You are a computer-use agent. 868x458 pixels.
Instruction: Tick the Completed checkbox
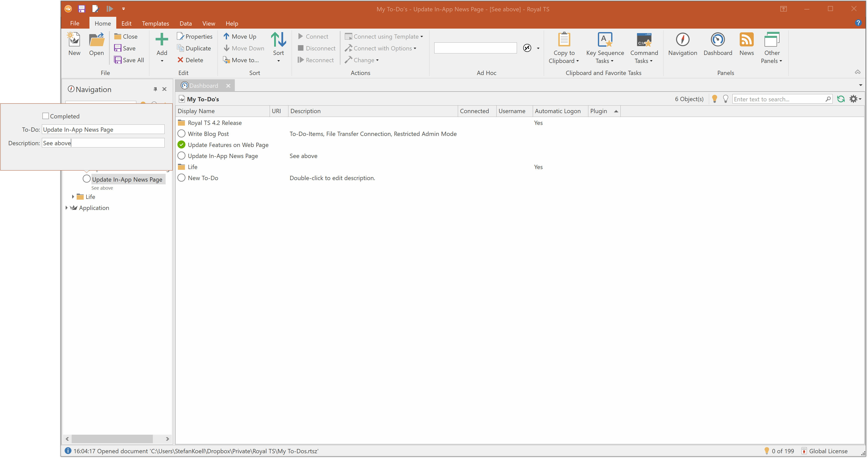(46, 116)
